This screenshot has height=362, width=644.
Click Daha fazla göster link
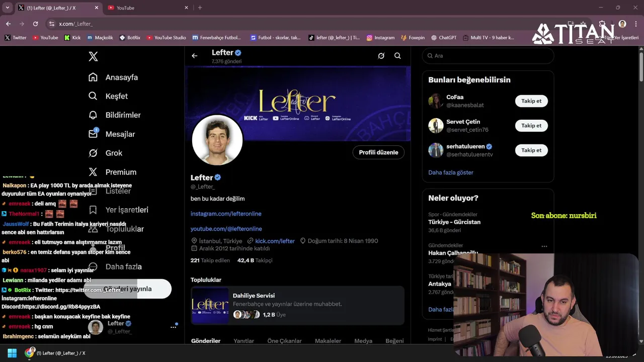[451, 172]
